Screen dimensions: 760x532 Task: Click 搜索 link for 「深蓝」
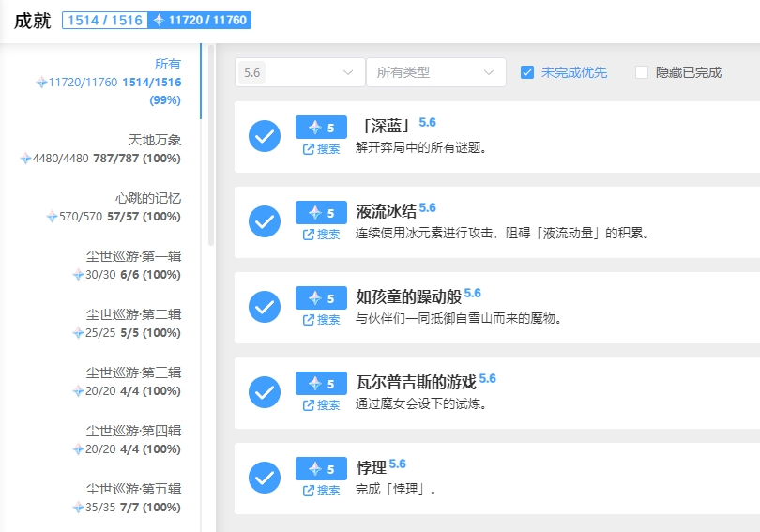[x=321, y=149]
